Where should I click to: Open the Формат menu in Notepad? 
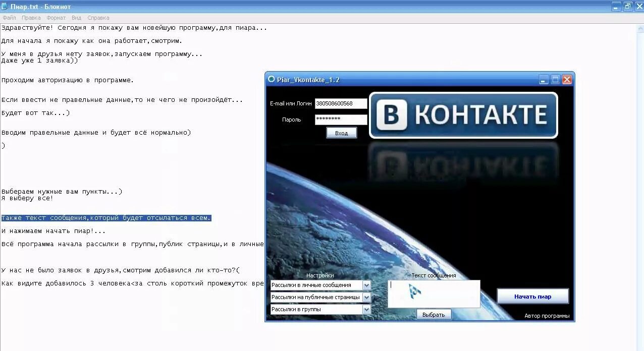[x=56, y=18]
